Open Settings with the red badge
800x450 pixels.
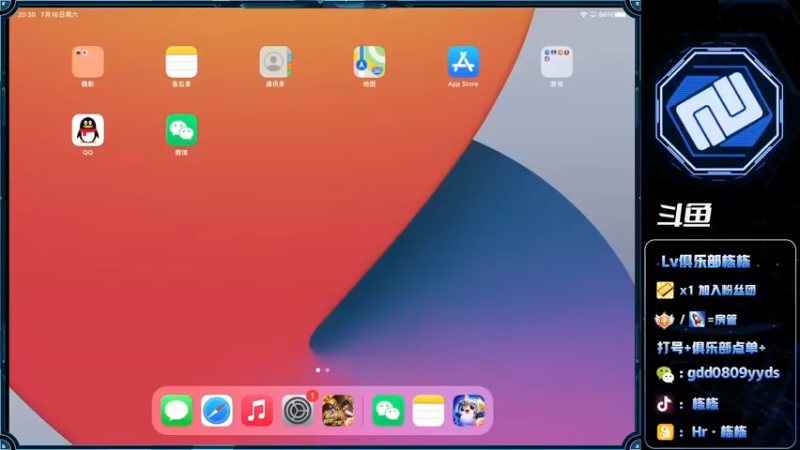pyautogui.click(x=297, y=410)
